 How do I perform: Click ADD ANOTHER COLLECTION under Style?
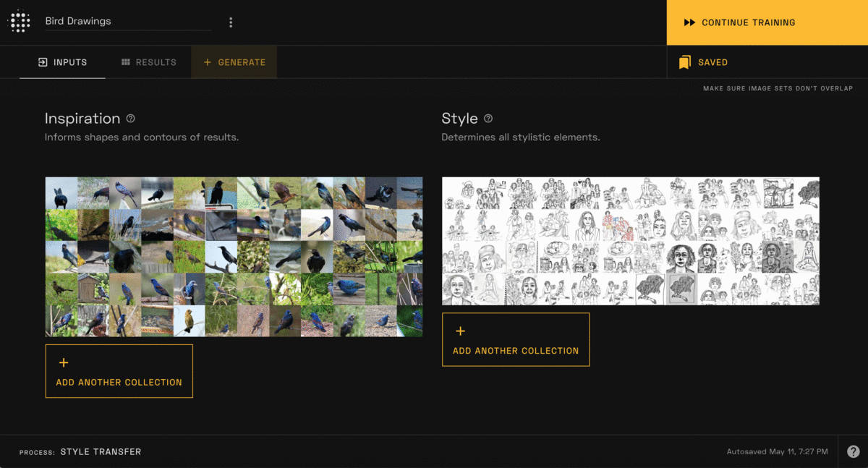515,339
